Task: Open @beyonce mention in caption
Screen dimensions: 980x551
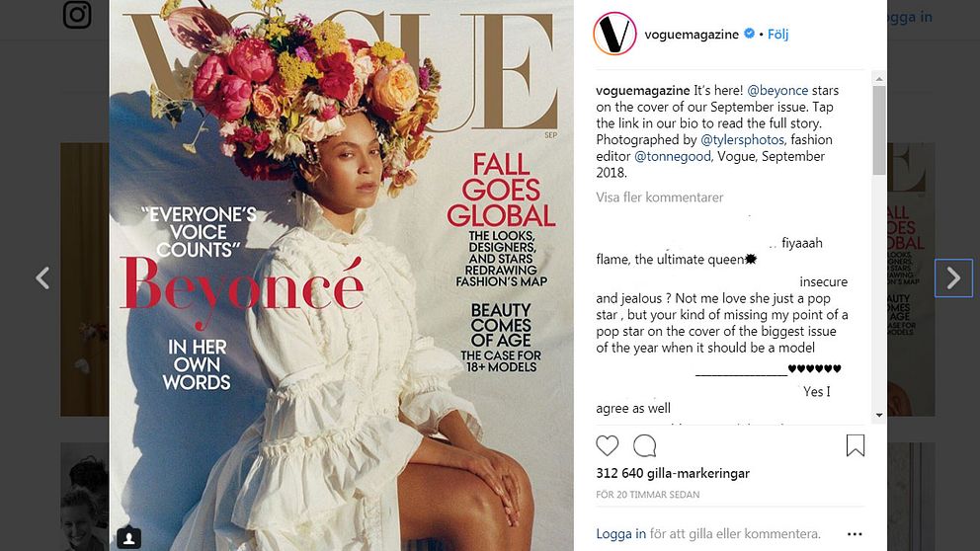Action: tap(777, 90)
